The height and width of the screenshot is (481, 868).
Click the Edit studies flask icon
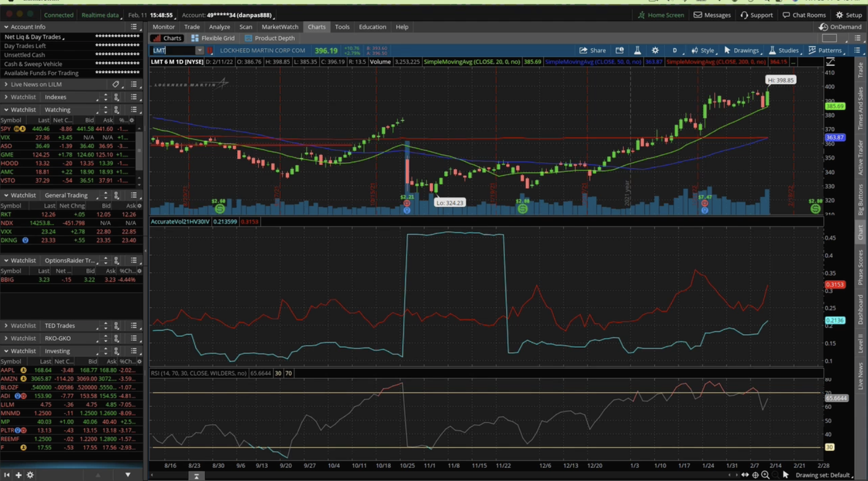[x=637, y=50]
